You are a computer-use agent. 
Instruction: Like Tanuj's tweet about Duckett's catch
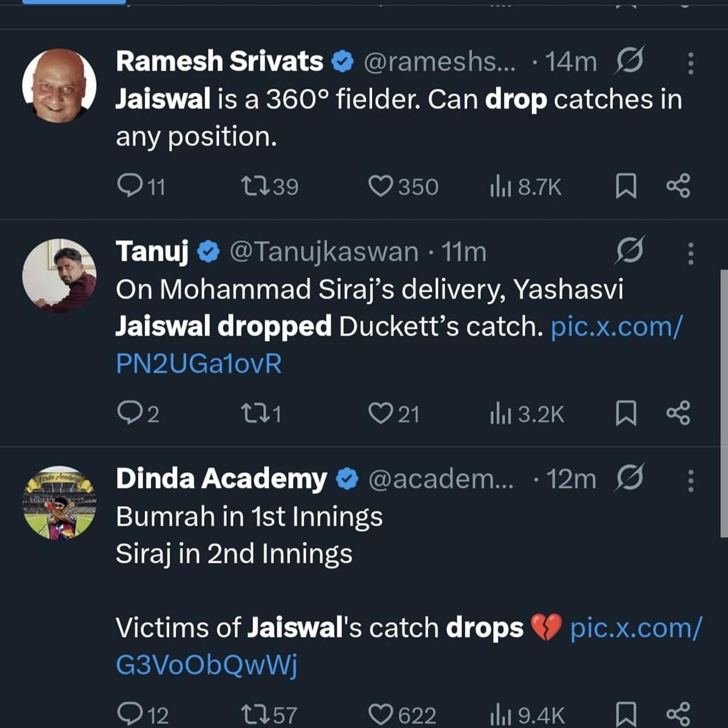381,414
